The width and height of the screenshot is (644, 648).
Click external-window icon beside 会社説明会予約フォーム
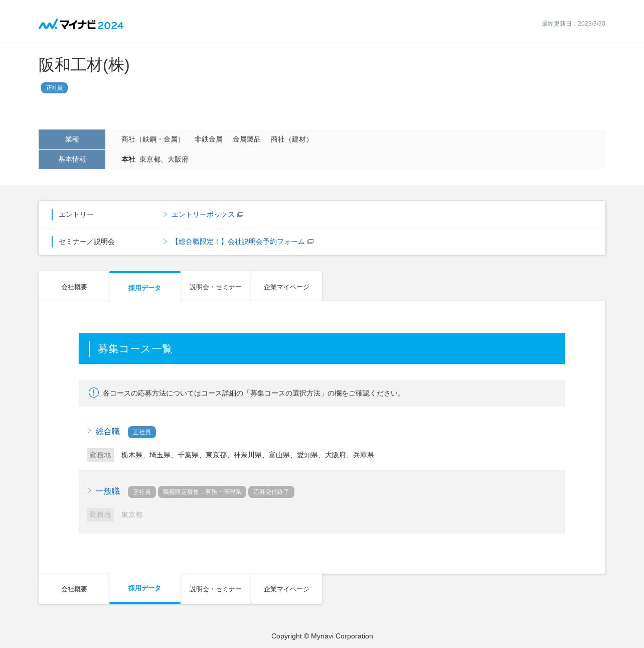point(310,242)
